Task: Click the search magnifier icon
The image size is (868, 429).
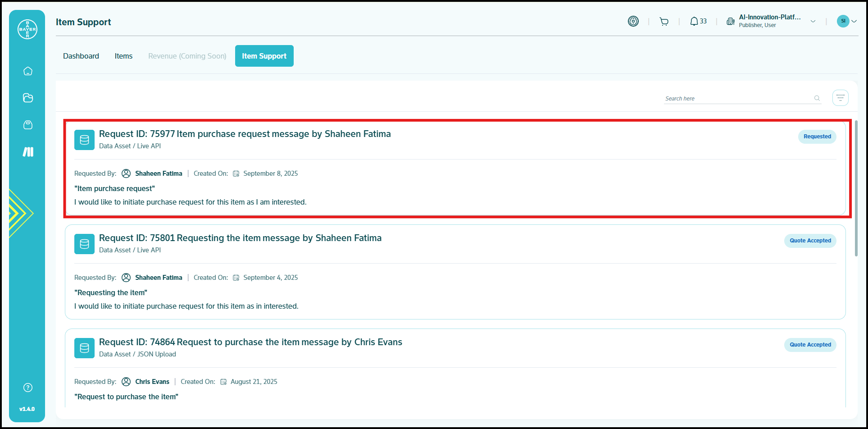Action: tap(817, 98)
